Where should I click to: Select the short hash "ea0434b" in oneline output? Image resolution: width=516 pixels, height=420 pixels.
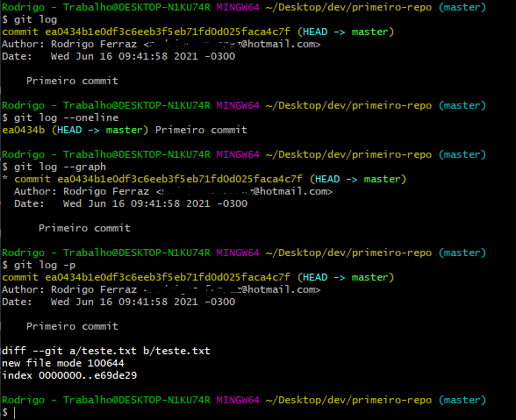24,130
